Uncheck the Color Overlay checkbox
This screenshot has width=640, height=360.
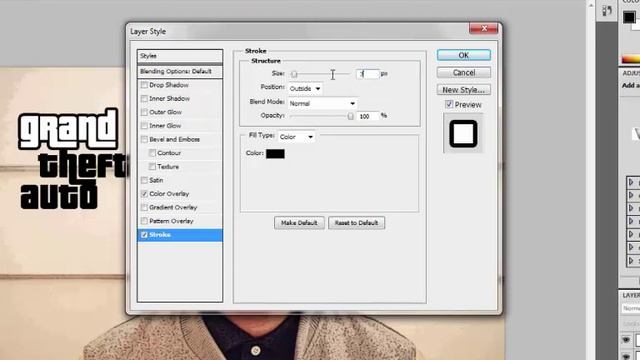coord(144,194)
